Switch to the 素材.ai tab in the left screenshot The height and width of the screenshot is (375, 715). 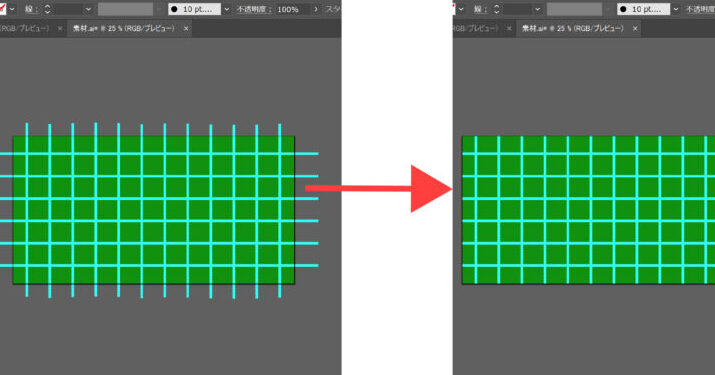coord(124,28)
